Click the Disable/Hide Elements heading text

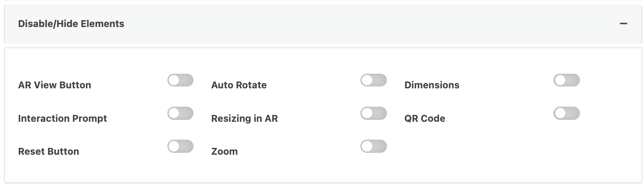coord(71,24)
